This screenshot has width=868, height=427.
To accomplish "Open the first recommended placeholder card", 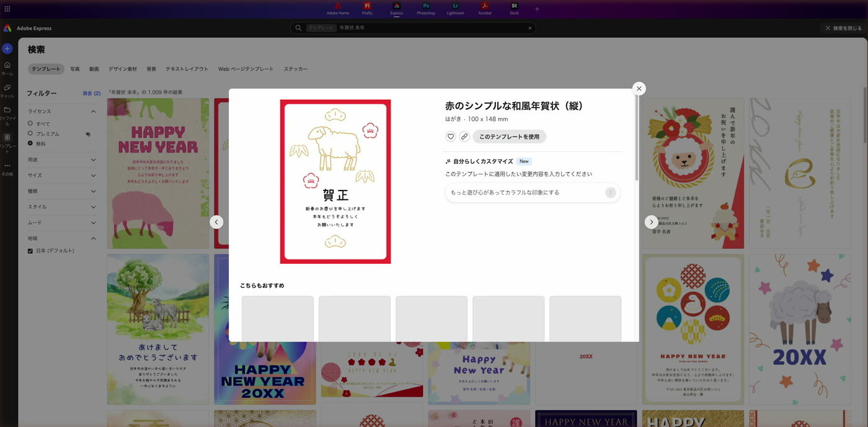I will [x=278, y=318].
